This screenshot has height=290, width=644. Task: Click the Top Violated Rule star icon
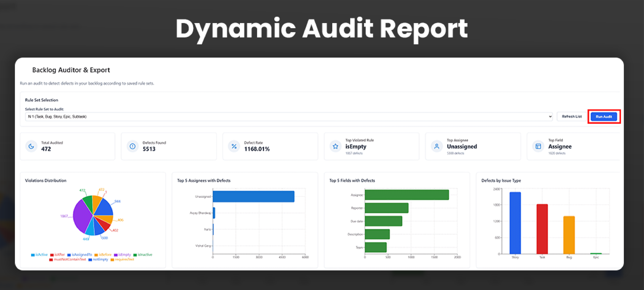[x=335, y=146]
